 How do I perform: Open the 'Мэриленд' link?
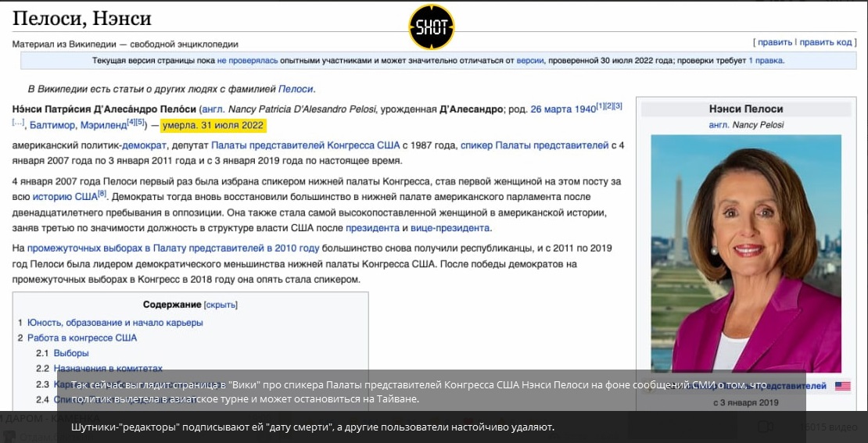coord(103,126)
